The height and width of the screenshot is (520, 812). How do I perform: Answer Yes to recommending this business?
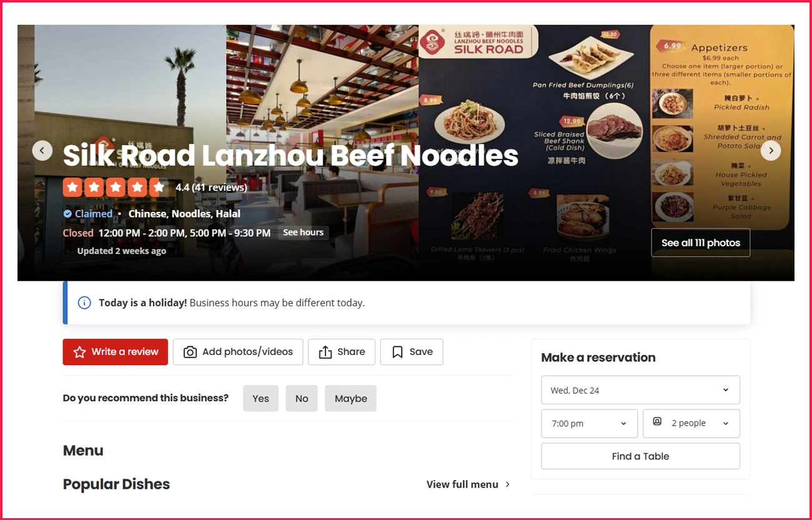(x=260, y=399)
